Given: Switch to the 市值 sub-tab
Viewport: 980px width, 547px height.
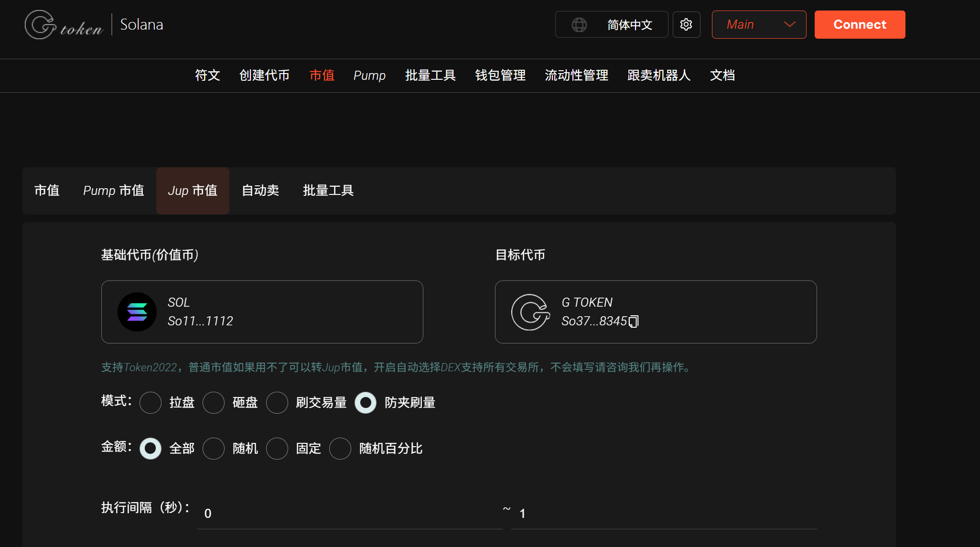Looking at the screenshot, I should [x=47, y=191].
